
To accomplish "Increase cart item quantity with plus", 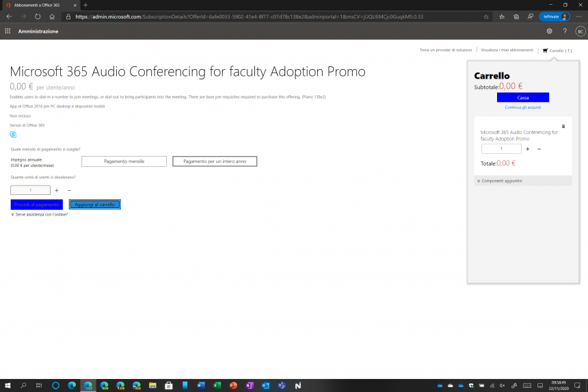I will point(528,149).
